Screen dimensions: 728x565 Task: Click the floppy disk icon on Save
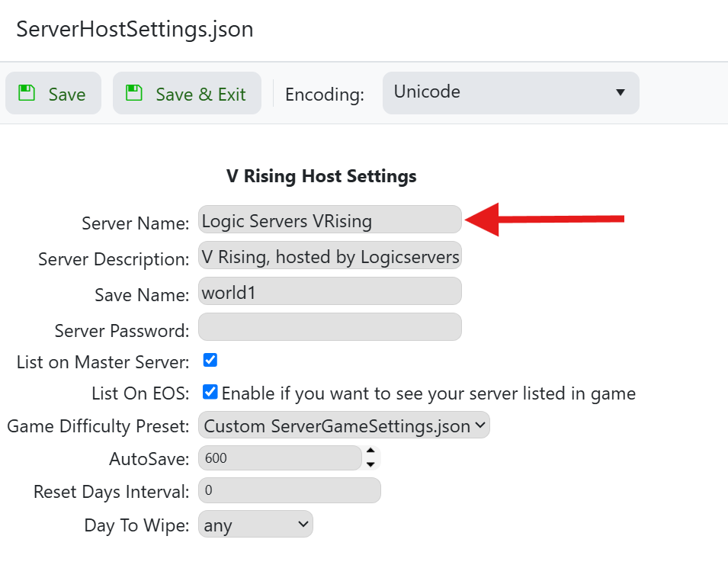pyautogui.click(x=27, y=93)
